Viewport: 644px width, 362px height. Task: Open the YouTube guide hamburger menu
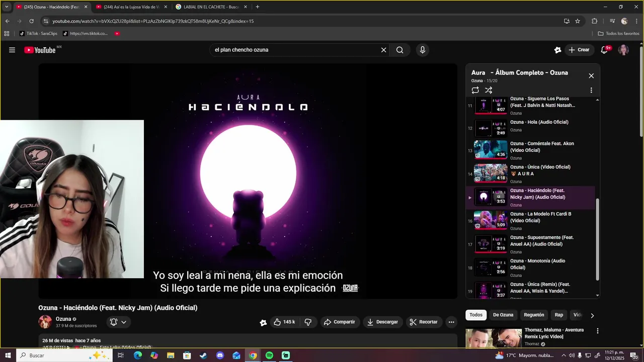tap(12, 50)
